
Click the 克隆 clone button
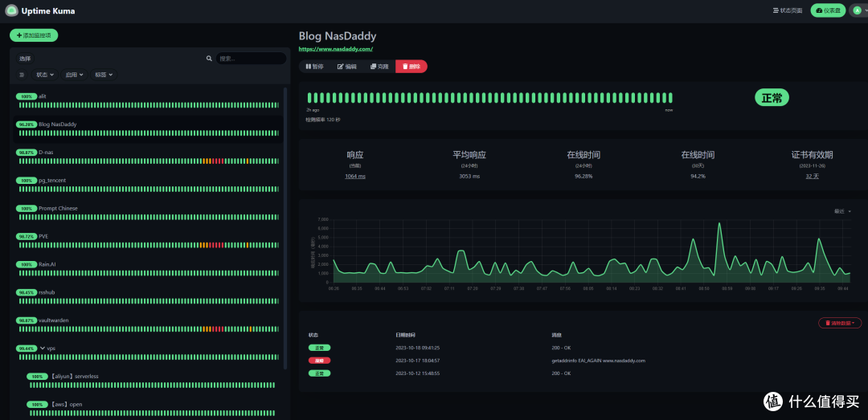(x=379, y=67)
